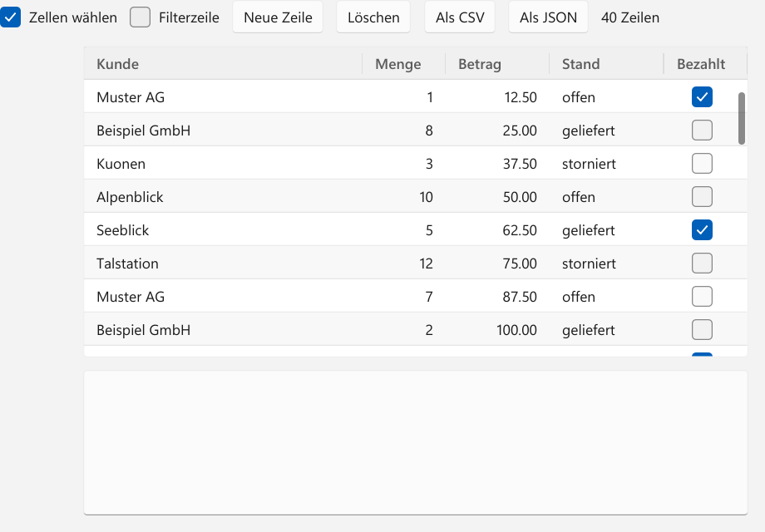Sort by the Menge column header
The width and height of the screenshot is (765, 532).
pos(403,64)
